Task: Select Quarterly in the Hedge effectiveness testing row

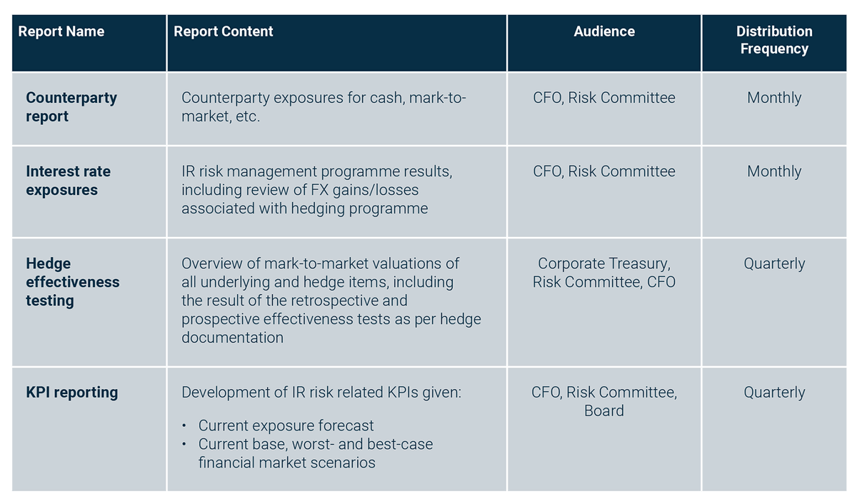Action: pos(774,263)
